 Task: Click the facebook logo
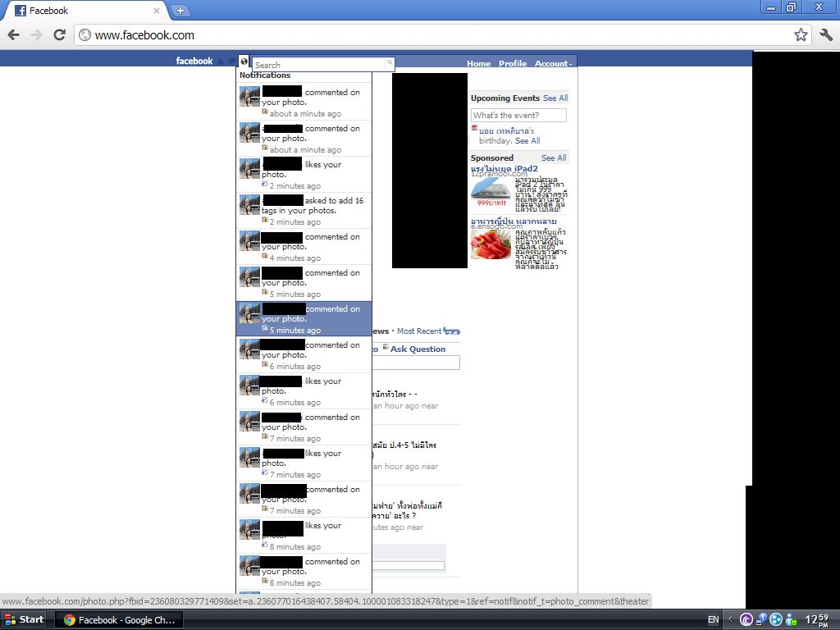click(194, 61)
